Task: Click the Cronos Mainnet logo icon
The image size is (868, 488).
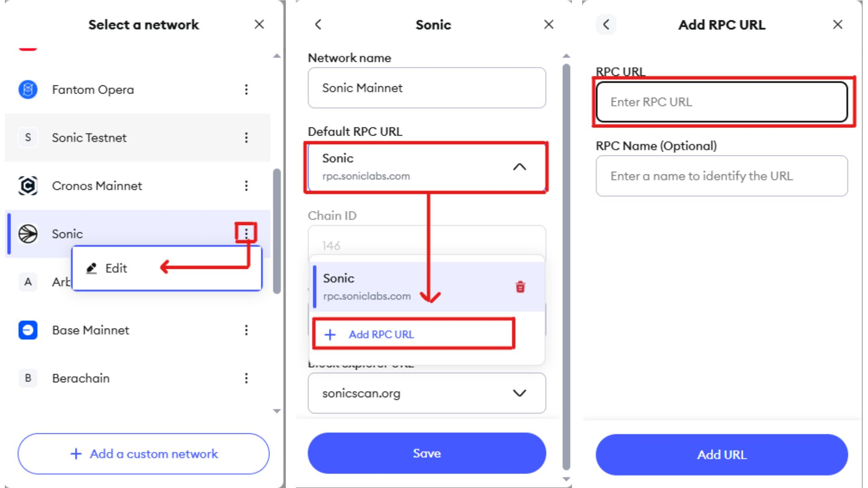Action: [x=28, y=186]
